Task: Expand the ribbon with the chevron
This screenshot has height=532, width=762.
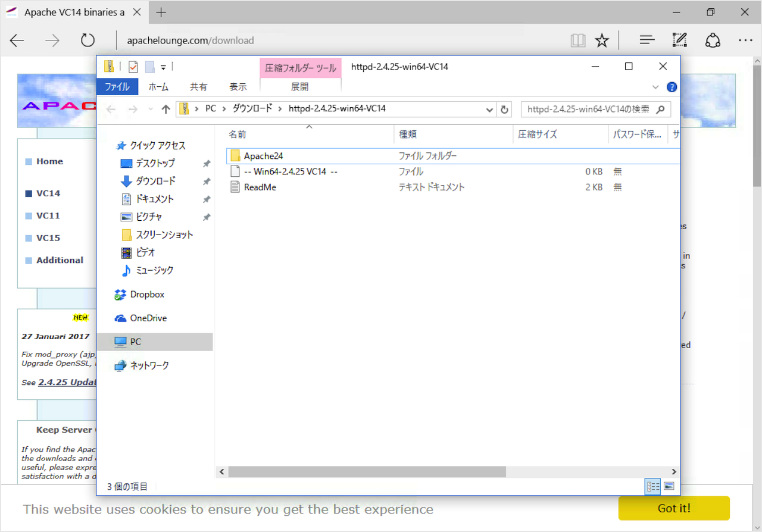Action: click(x=655, y=86)
